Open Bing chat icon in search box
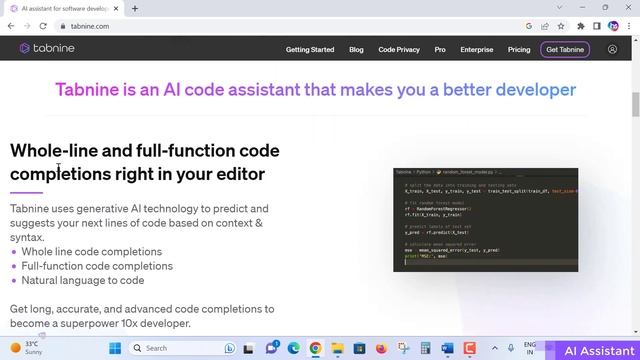640x360 pixels. (230, 348)
